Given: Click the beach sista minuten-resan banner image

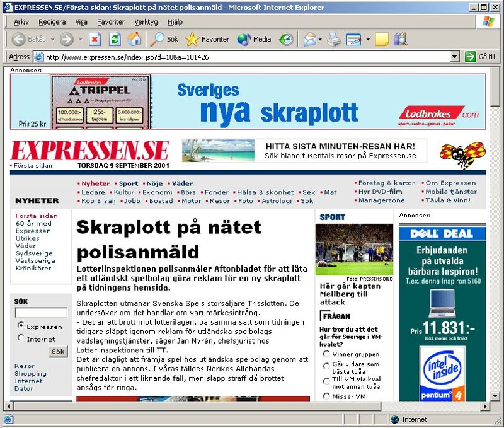Looking at the screenshot, I should (x=218, y=151).
